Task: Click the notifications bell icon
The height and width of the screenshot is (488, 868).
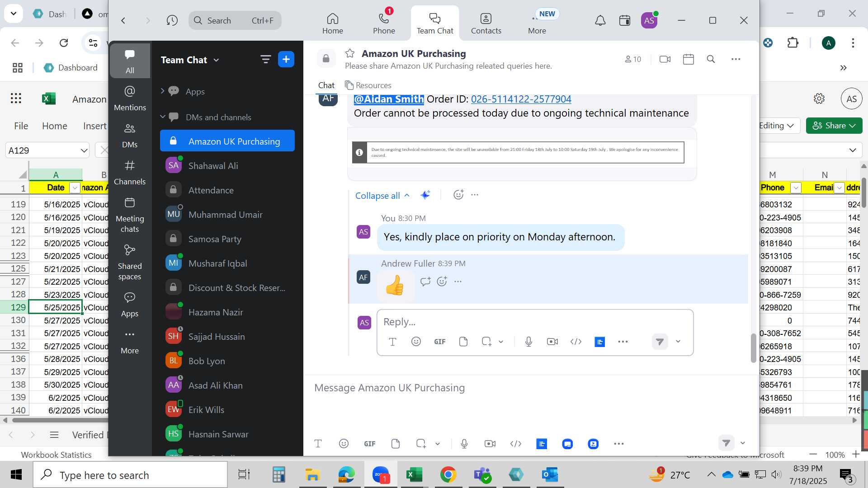Action: [x=600, y=20]
